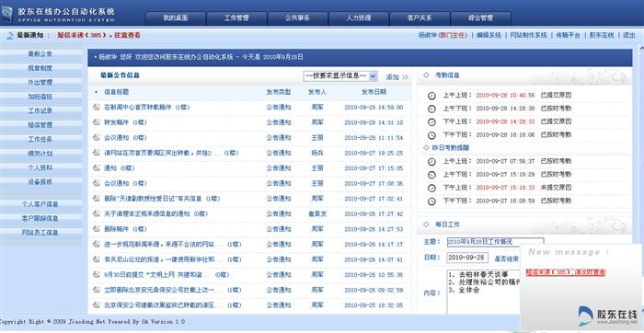Click the 添加 >> link
644x333 pixels.
(397, 76)
